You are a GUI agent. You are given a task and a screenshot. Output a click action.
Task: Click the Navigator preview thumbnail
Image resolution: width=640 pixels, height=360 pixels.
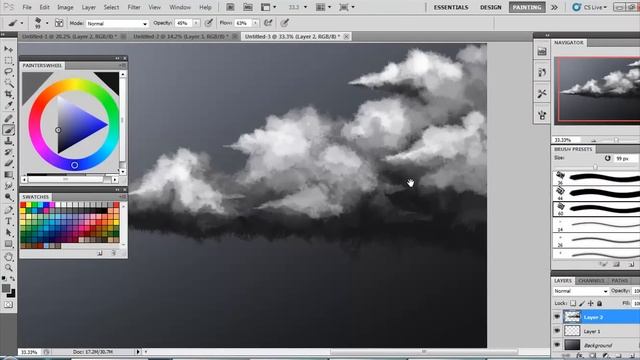598,90
